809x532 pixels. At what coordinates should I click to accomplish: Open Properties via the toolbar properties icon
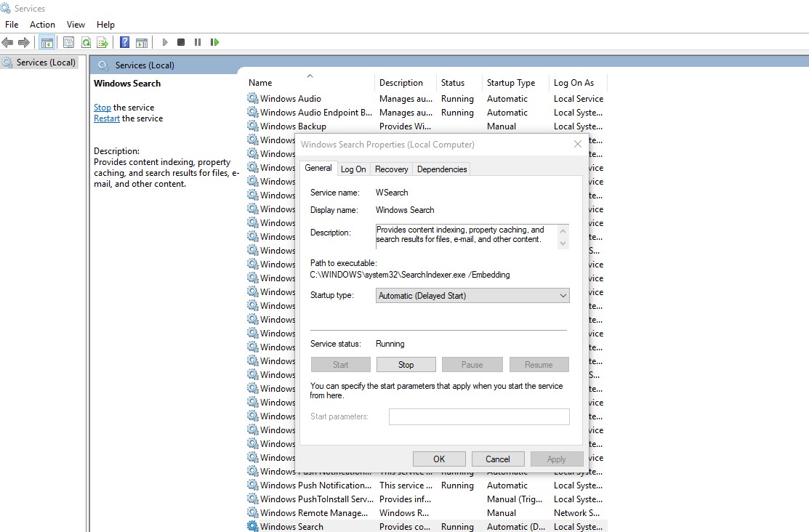[68, 42]
